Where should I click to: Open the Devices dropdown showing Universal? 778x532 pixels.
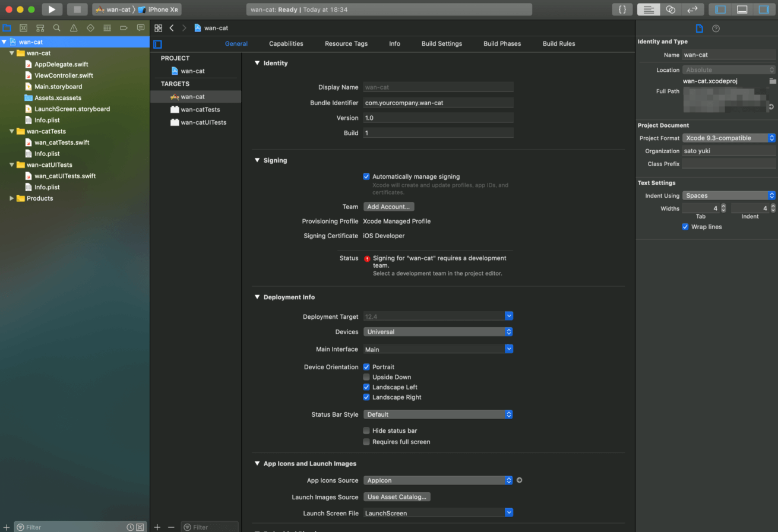click(x=438, y=332)
